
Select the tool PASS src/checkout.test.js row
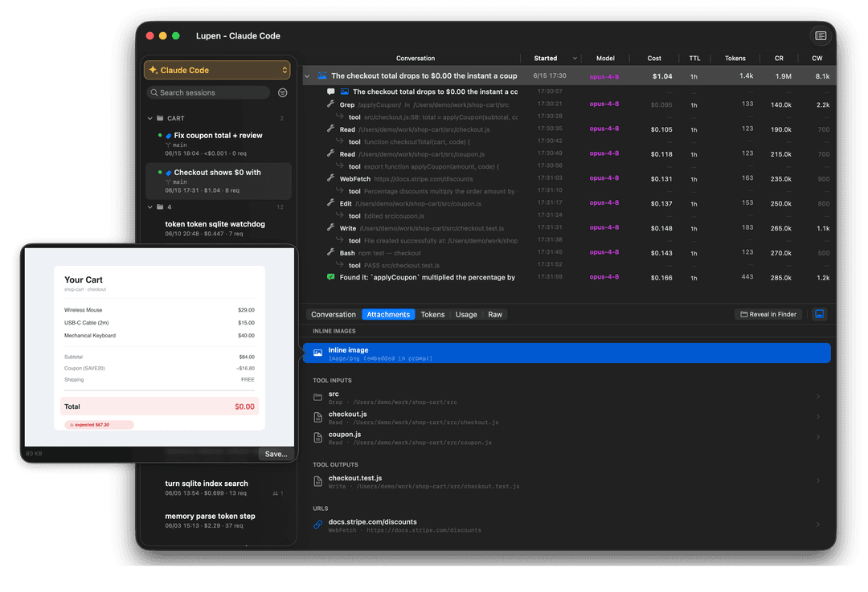pos(569,265)
